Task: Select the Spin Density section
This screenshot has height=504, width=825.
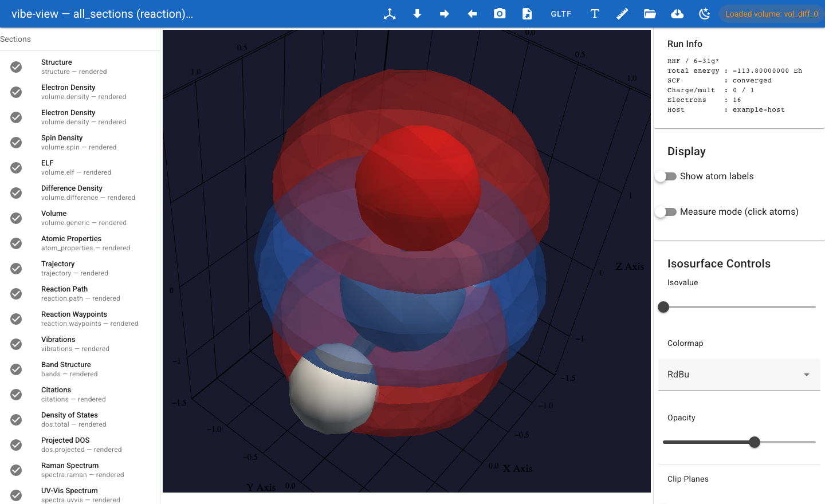Action: [80, 143]
